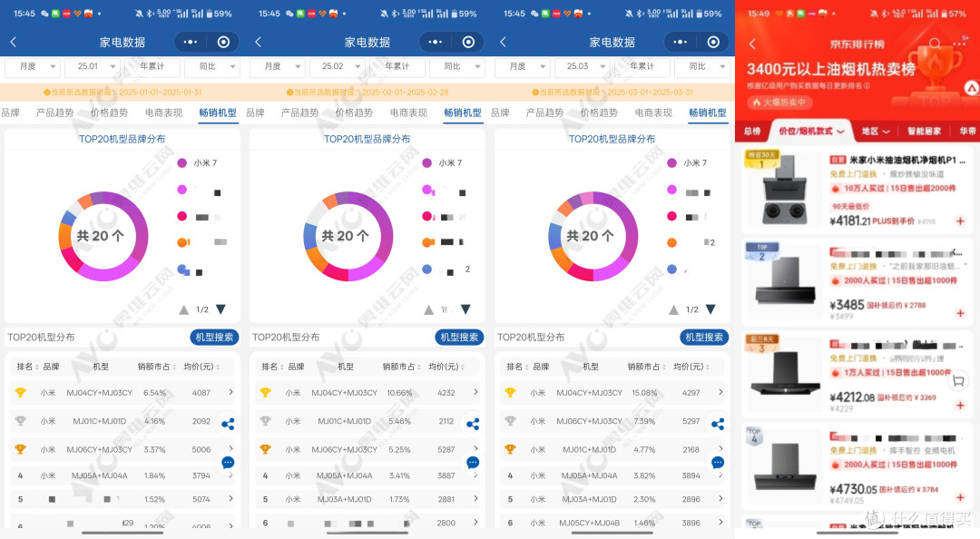
Task: Go to the previous legend page in the 25.01 chart
Action: pyautogui.click(x=183, y=309)
